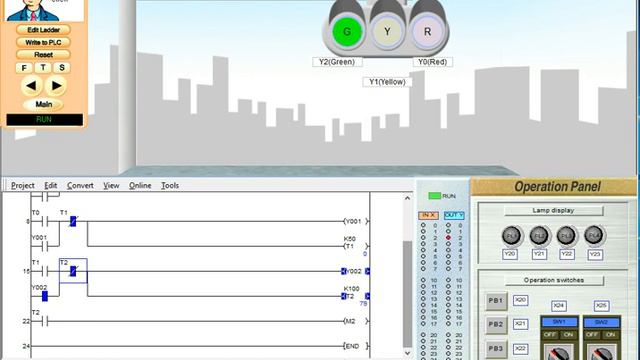The image size is (640, 360).
Task: Click the Edit Ladder button
Action: [44, 30]
